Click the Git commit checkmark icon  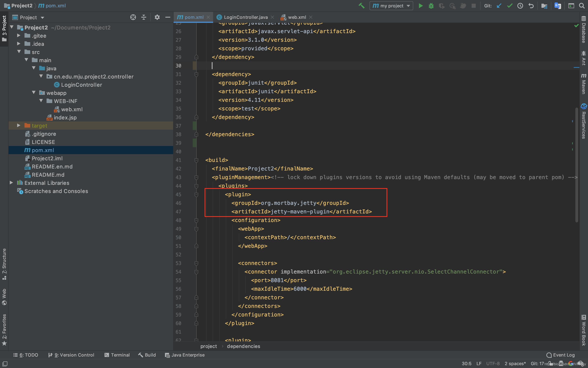(510, 6)
